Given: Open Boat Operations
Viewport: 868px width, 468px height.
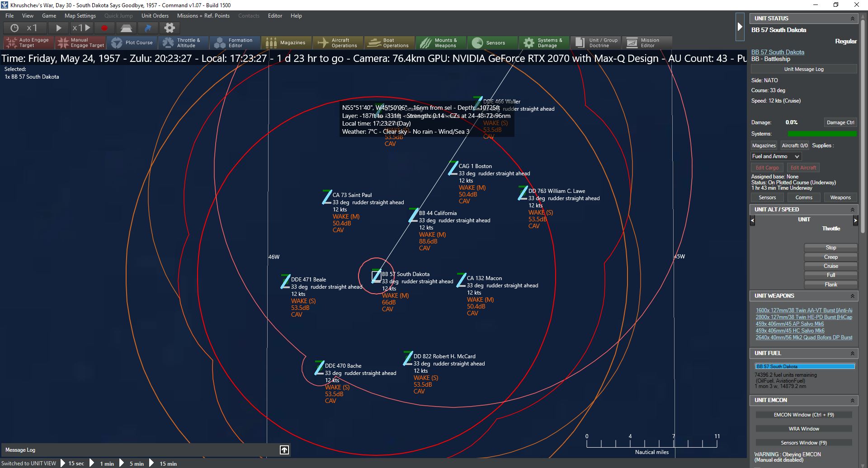Looking at the screenshot, I should click(x=390, y=42).
